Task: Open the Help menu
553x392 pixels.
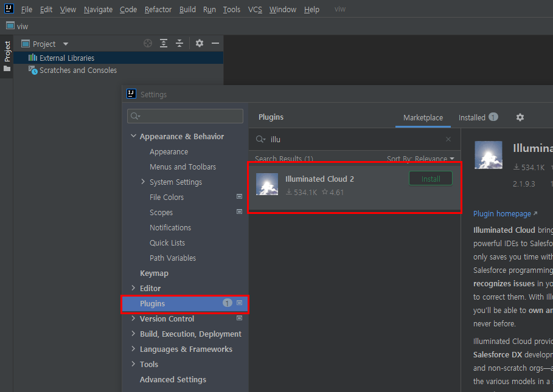Action: click(311, 10)
